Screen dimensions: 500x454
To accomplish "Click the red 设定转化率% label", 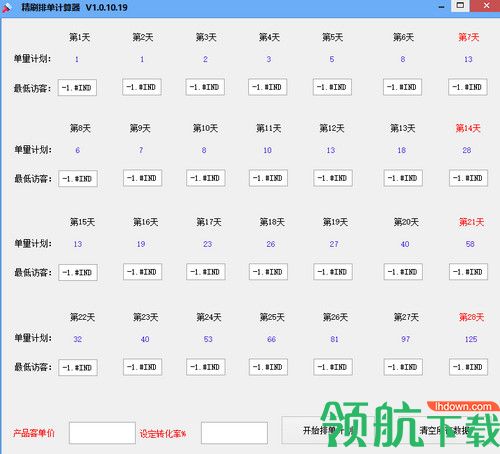I will point(163,434).
